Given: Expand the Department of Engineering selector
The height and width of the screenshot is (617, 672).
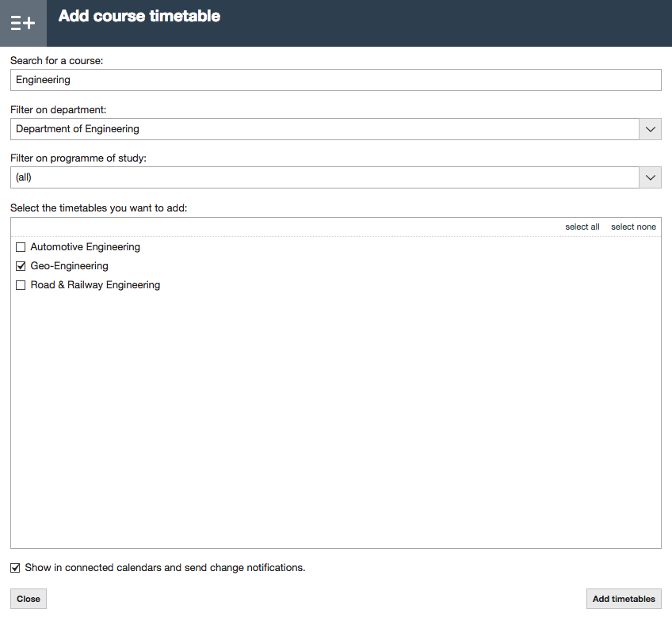Looking at the screenshot, I should pyautogui.click(x=650, y=128).
